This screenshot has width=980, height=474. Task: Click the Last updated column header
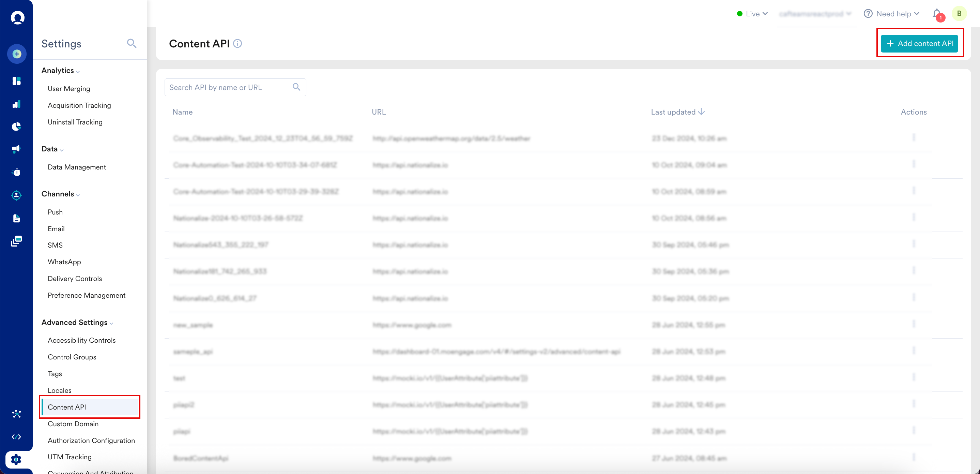[673, 112]
